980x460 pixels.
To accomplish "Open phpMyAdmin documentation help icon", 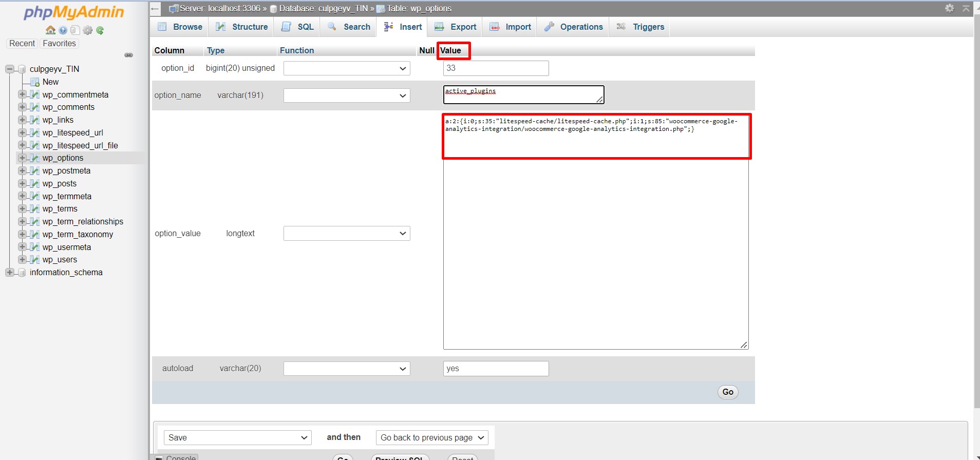I will [x=63, y=30].
